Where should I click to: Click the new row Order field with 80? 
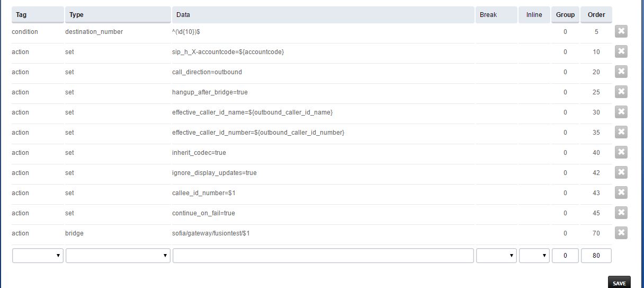[596, 256]
